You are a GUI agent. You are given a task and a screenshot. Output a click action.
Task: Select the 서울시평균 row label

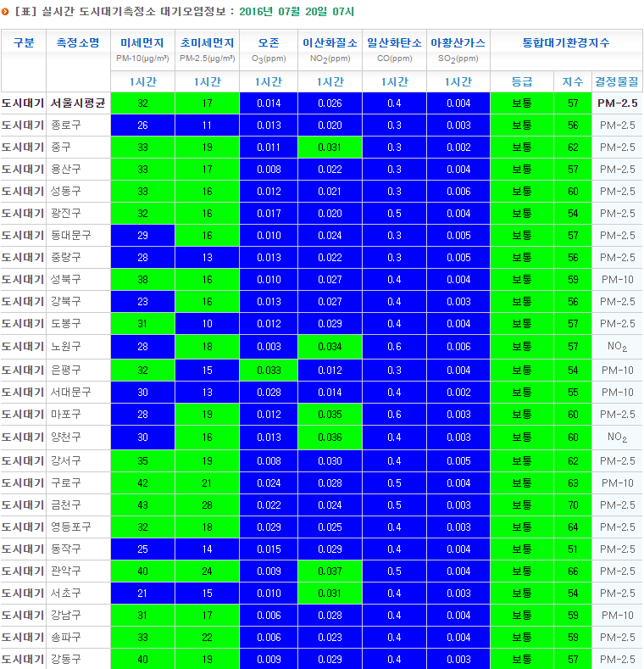coord(77,103)
